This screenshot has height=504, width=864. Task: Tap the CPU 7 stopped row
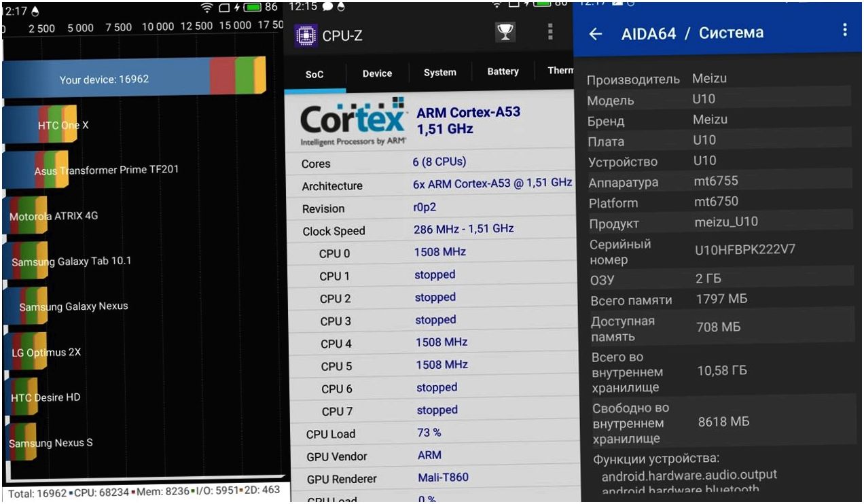433,410
